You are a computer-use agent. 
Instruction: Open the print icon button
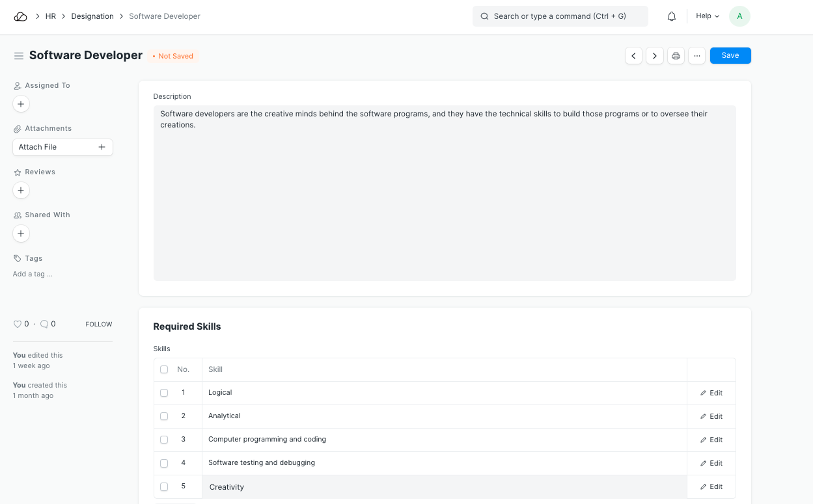[x=676, y=56]
